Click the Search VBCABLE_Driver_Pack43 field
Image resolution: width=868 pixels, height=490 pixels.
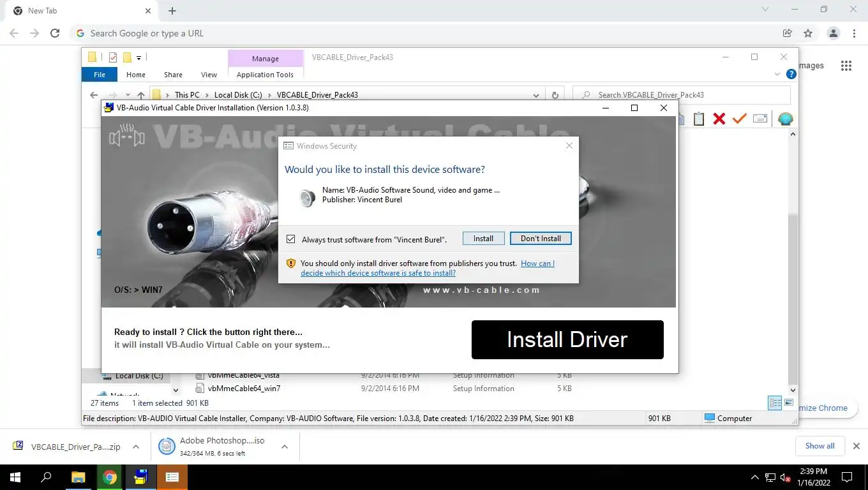(x=681, y=94)
